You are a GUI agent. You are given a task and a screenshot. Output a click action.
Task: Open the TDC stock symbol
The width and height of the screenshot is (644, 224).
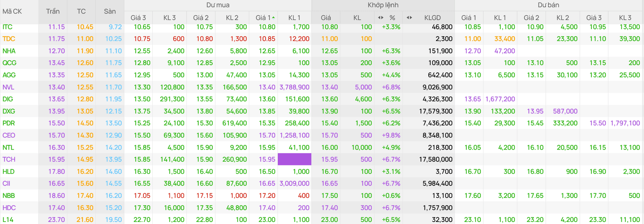click(x=9, y=39)
